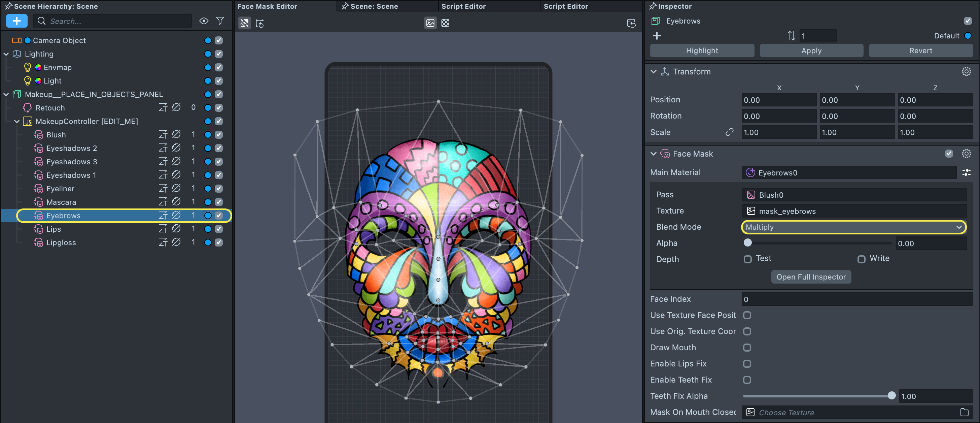980x423 pixels.
Task: Click the Transform component gear icon
Action: pos(966,72)
